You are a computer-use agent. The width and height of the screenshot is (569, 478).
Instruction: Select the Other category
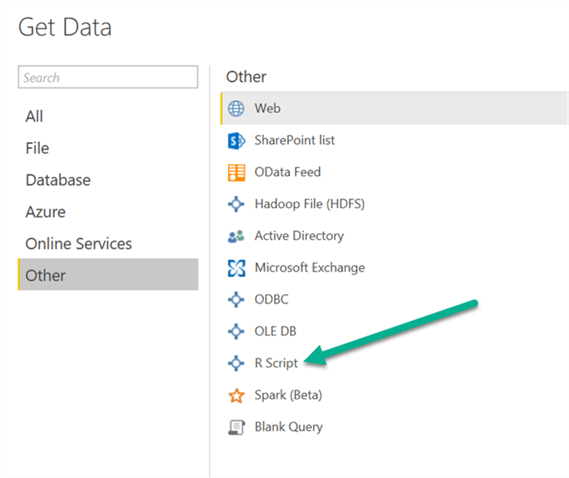click(108, 274)
